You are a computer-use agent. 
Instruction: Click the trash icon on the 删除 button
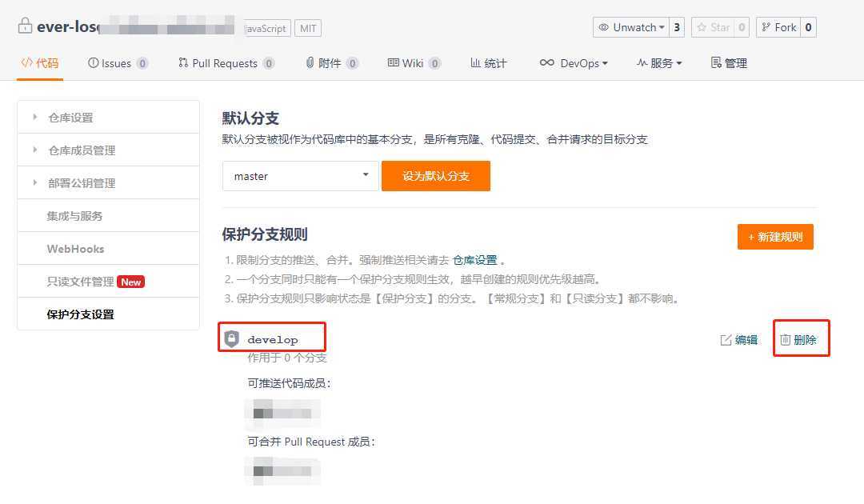click(x=785, y=338)
